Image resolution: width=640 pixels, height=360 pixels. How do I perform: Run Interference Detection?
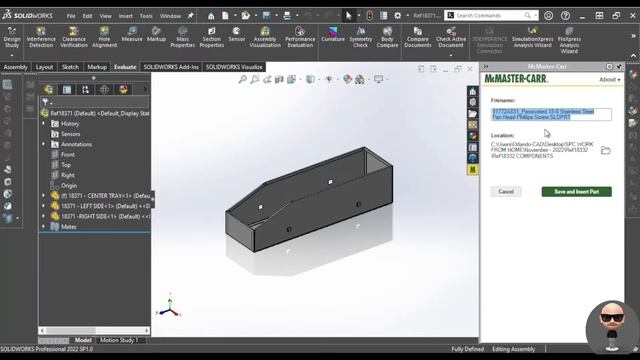(x=41, y=38)
